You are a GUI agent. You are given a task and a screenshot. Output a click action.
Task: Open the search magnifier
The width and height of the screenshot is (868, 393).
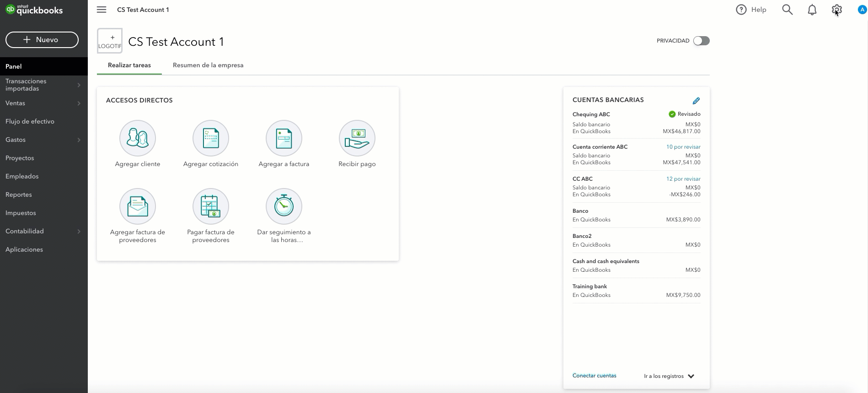click(787, 10)
